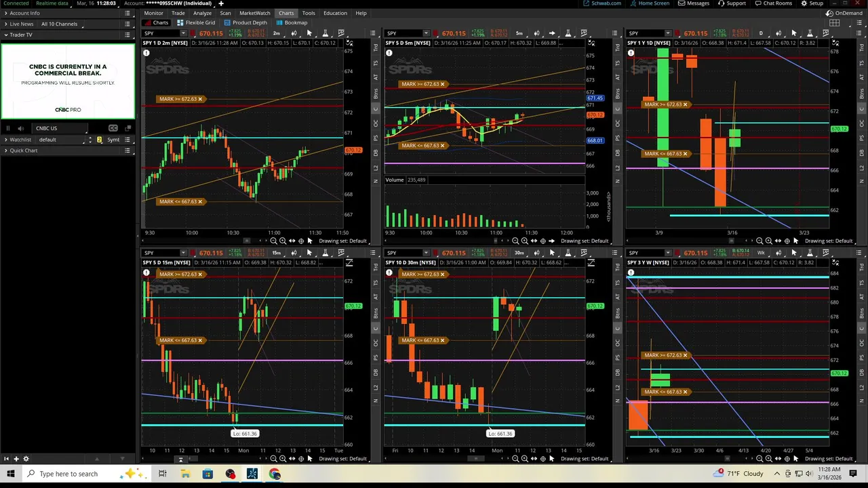The height and width of the screenshot is (488, 868).
Task: Pause the Trader TV stream
Action: click(x=8, y=128)
